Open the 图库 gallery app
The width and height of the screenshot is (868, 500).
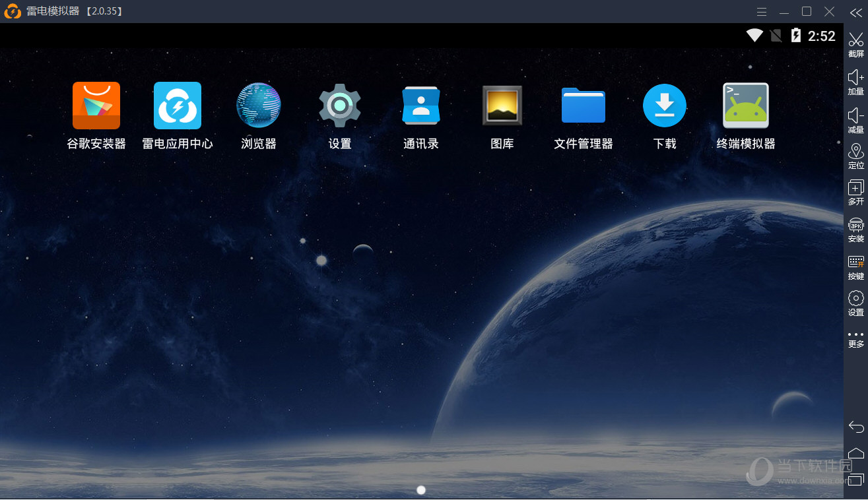502,106
